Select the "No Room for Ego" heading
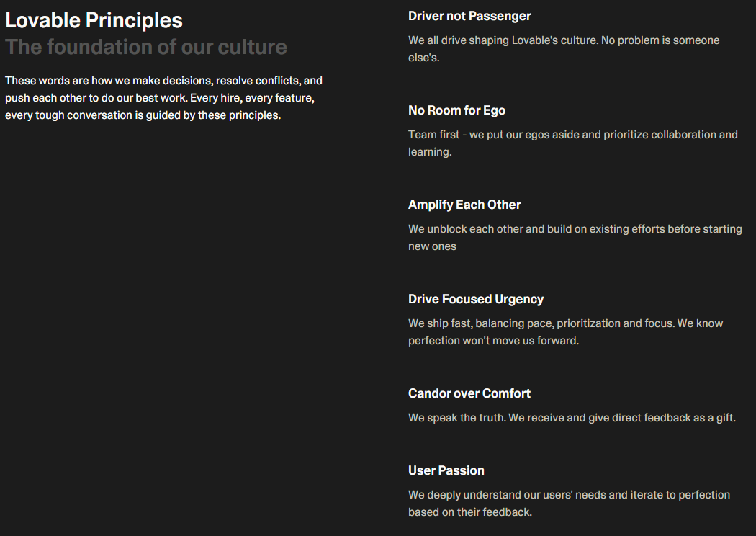Image resolution: width=756 pixels, height=536 pixels. point(456,110)
